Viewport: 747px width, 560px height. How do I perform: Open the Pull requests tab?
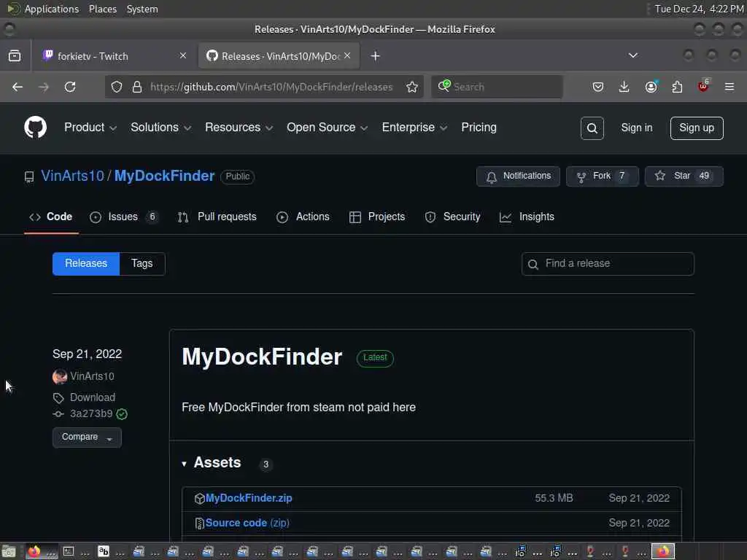[217, 217]
